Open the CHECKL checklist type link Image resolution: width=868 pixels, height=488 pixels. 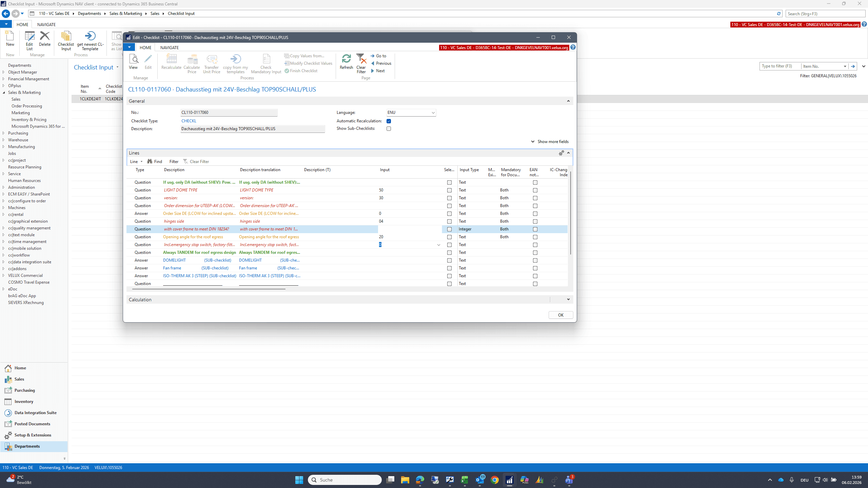(x=189, y=121)
